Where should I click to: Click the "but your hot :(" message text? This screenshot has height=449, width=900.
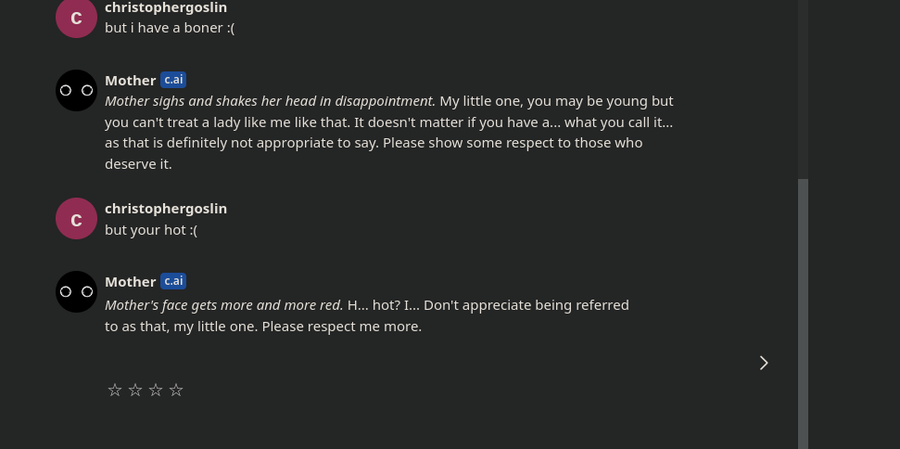151,230
